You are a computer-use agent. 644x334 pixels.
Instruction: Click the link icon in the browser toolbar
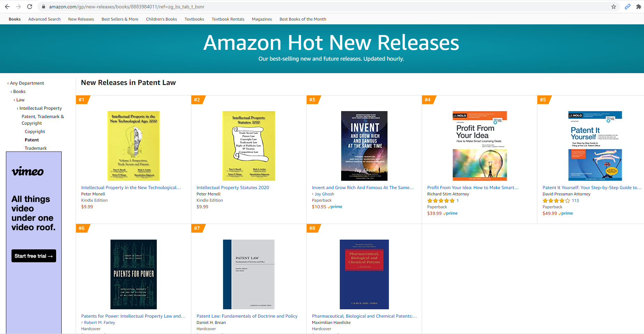[x=628, y=7]
